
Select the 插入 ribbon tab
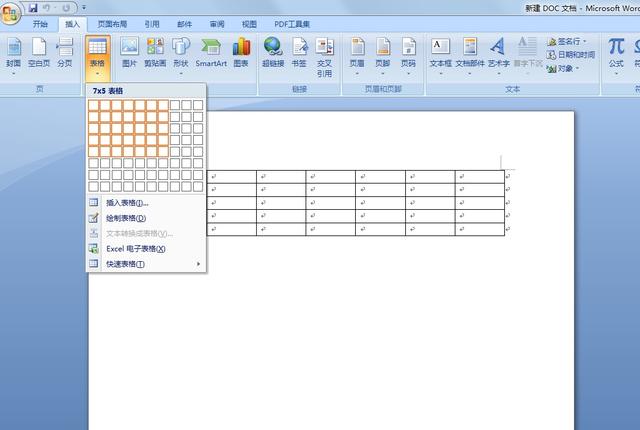coord(72,24)
